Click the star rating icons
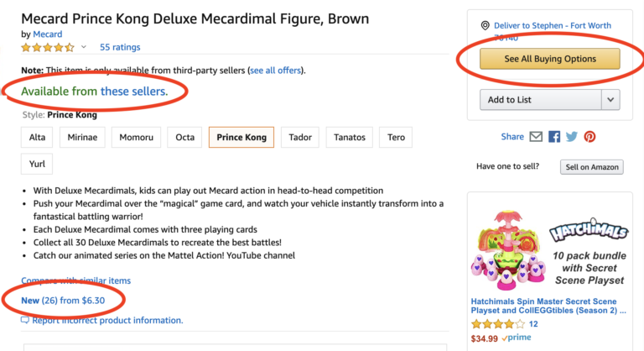Viewport: 644px width, 351px height. tap(48, 47)
